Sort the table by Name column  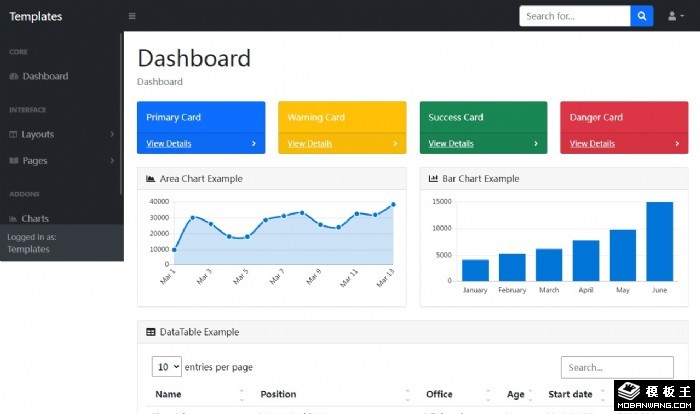pyautogui.click(x=168, y=394)
